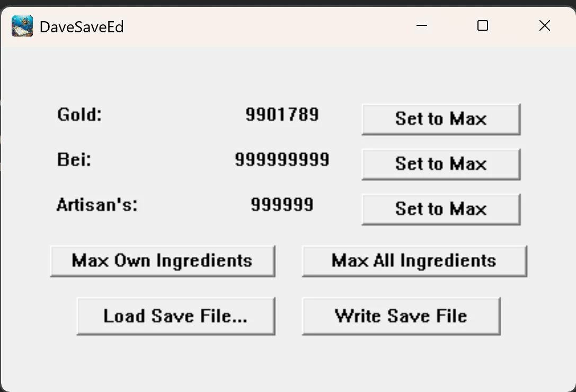Image resolution: width=576 pixels, height=392 pixels.
Task: Set Artisan's flame to max value
Action: 441,209
